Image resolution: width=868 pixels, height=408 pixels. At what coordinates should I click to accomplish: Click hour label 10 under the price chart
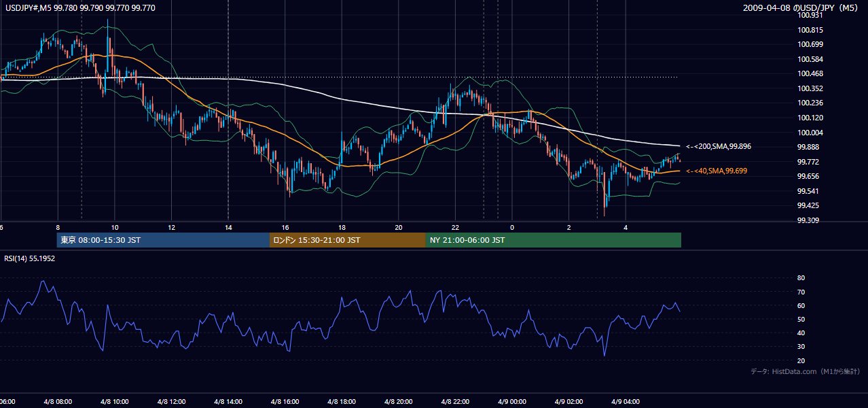click(x=115, y=227)
